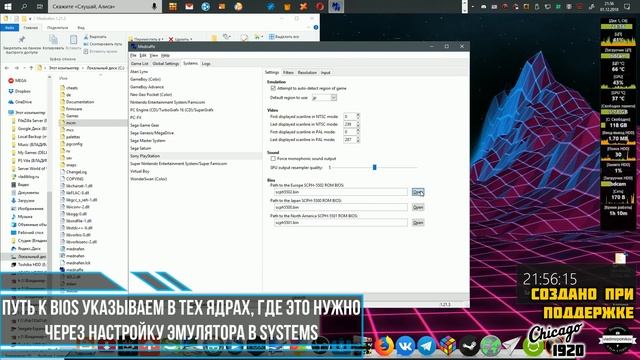Open the Windows Start menu
This screenshot has height=360, width=640.
[x=7, y=6]
